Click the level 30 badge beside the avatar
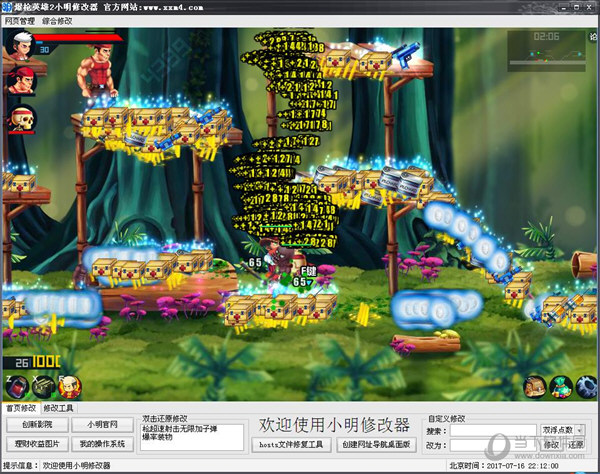 pos(45,50)
